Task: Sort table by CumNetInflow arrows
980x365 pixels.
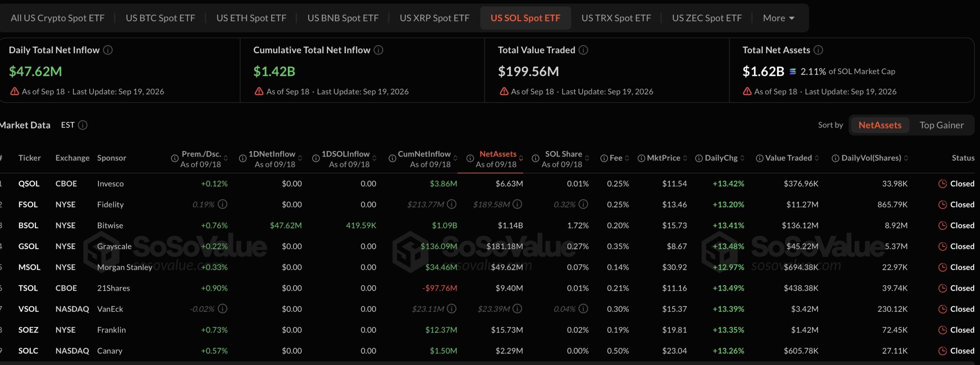Action: tap(456, 158)
